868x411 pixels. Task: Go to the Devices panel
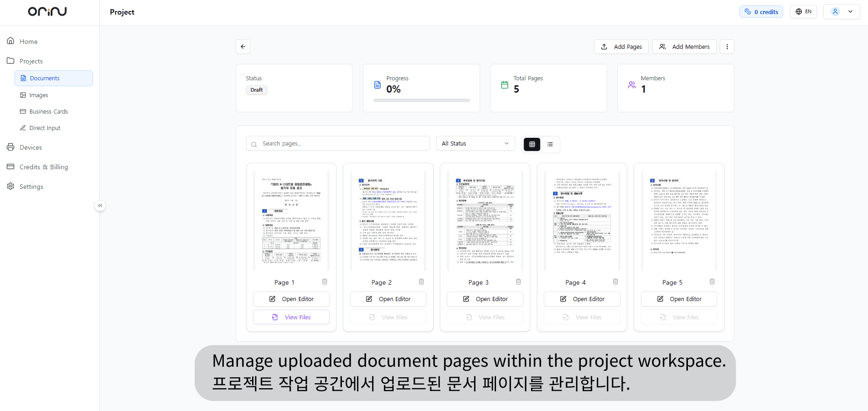tap(31, 147)
